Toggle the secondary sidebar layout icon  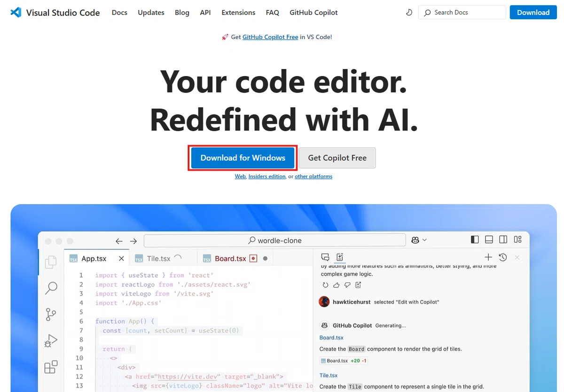503,239
